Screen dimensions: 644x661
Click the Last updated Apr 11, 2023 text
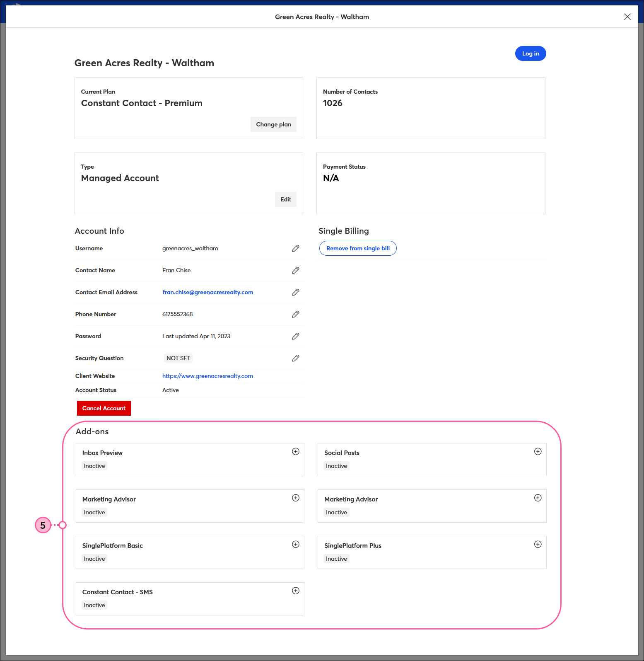(x=196, y=336)
